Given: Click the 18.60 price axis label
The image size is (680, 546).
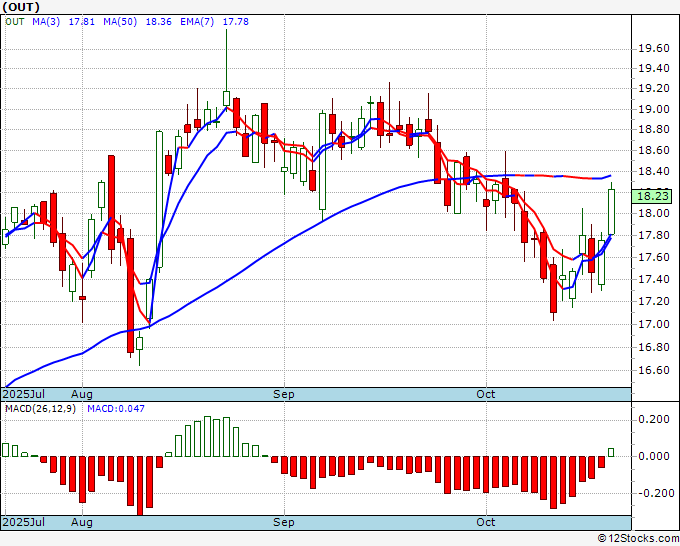Looking at the screenshot, I should click(x=654, y=150).
